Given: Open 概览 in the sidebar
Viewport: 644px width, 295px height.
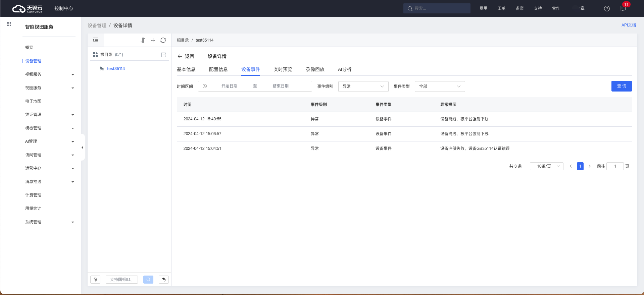Looking at the screenshot, I should point(29,48).
